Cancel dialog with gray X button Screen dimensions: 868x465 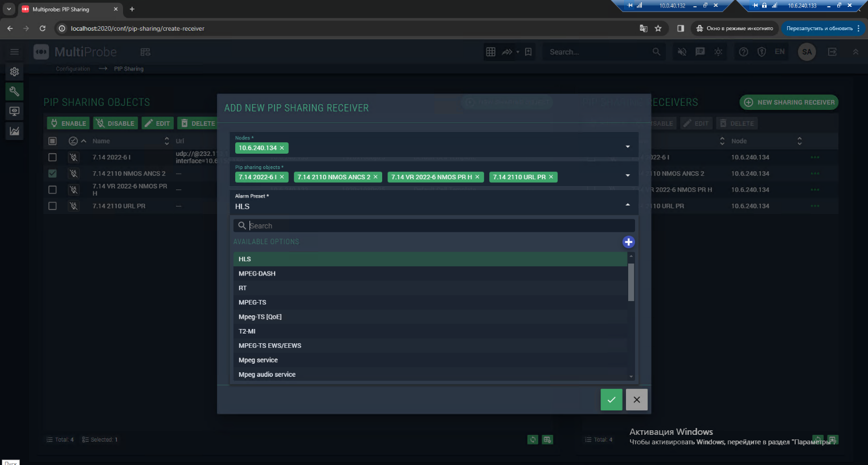[x=636, y=400]
